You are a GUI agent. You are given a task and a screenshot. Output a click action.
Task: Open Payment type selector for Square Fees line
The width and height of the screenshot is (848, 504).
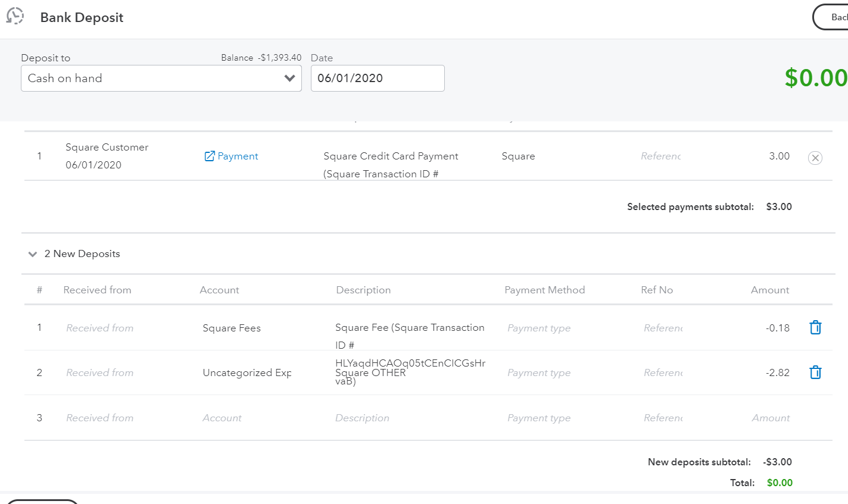[x=538, y=328]
